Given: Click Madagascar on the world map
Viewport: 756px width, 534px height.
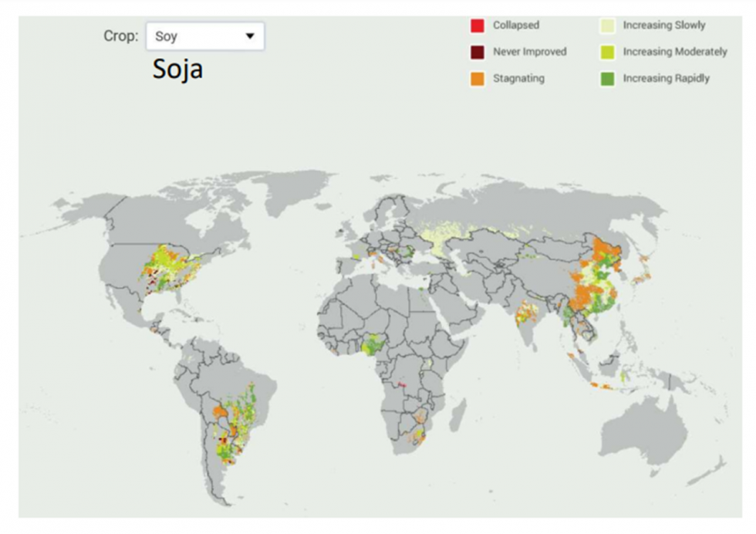Looking at the screenshot, I should click(x=457, y=415).
